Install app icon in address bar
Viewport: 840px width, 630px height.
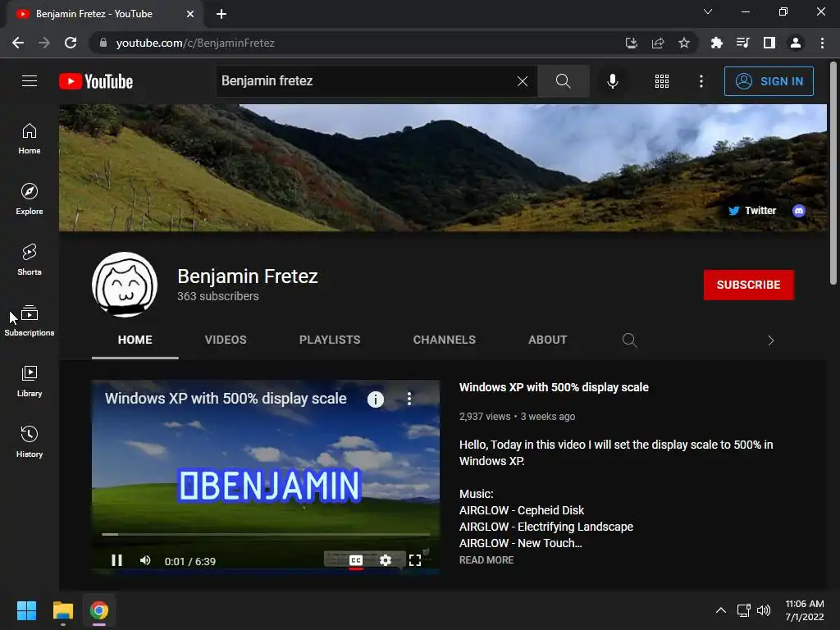pyautogui.click(x=631, y=43)
